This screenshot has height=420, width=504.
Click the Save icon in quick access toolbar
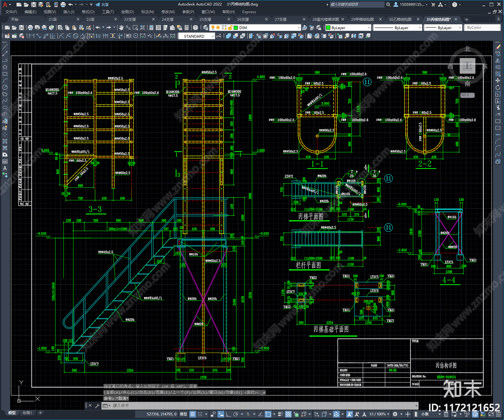coord(33,4)
